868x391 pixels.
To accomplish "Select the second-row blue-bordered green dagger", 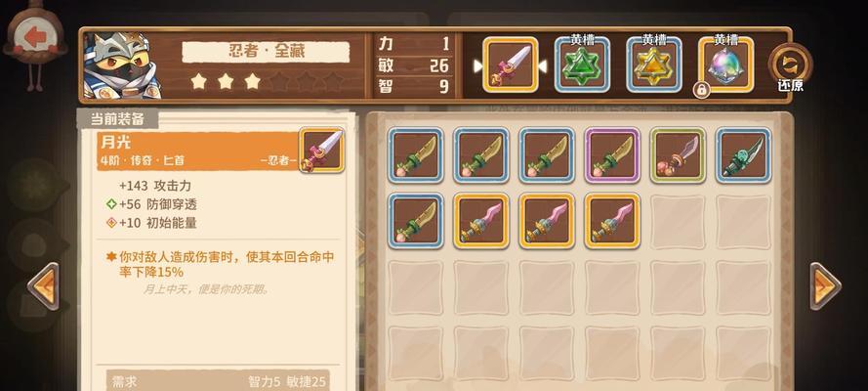I will 416,220.
